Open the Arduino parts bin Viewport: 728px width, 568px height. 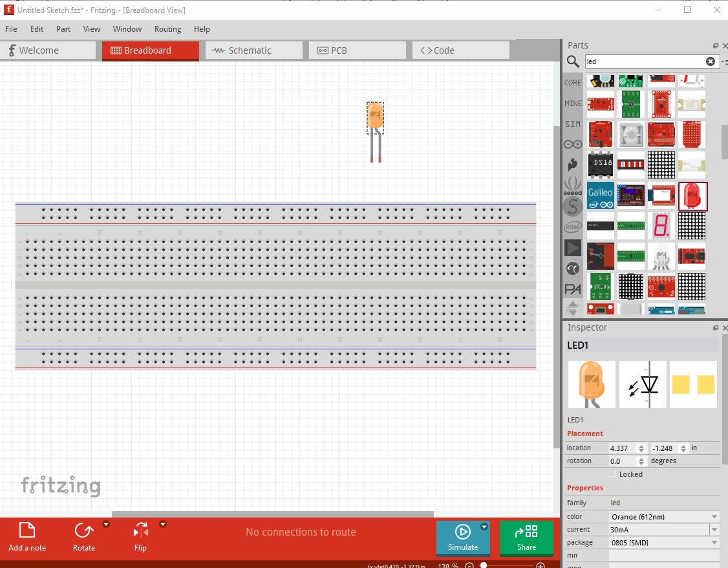coord(572,144)
